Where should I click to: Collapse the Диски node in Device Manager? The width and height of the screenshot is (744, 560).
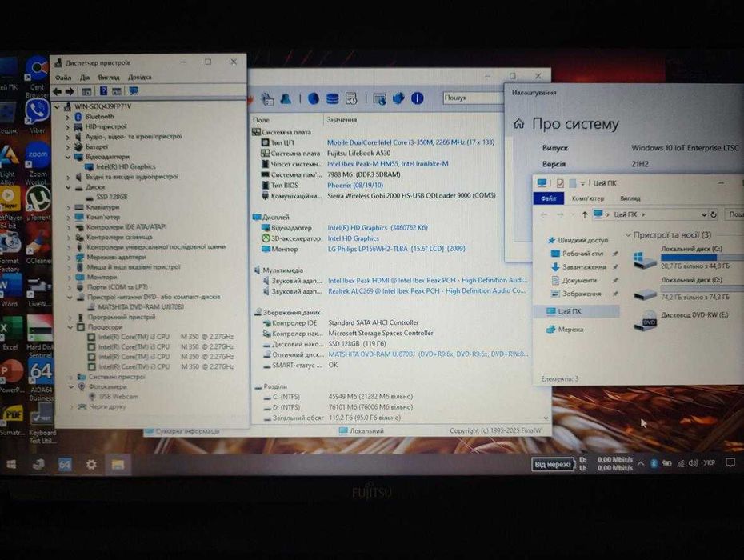(68, 187)
